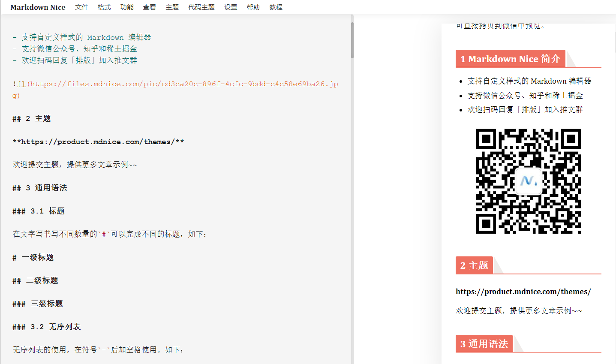The width and height of the screenshot is (616, 364).
Task: Open the 主题 menu
Action: 172,7
